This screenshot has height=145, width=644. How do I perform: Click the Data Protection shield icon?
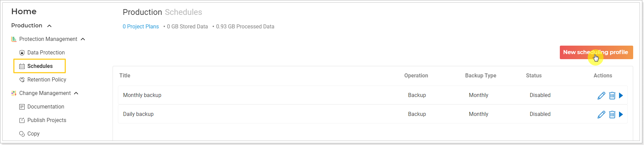pyautogui.click(x=22, y=53)
